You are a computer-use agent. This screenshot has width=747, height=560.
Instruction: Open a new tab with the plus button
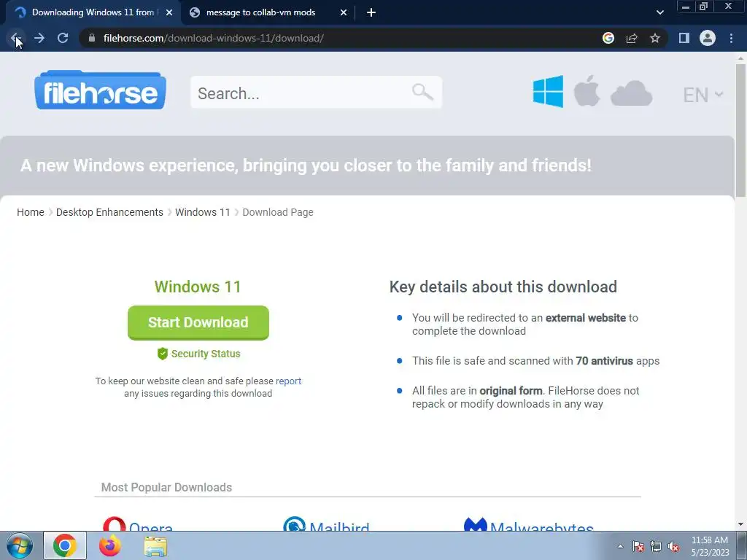371,12
